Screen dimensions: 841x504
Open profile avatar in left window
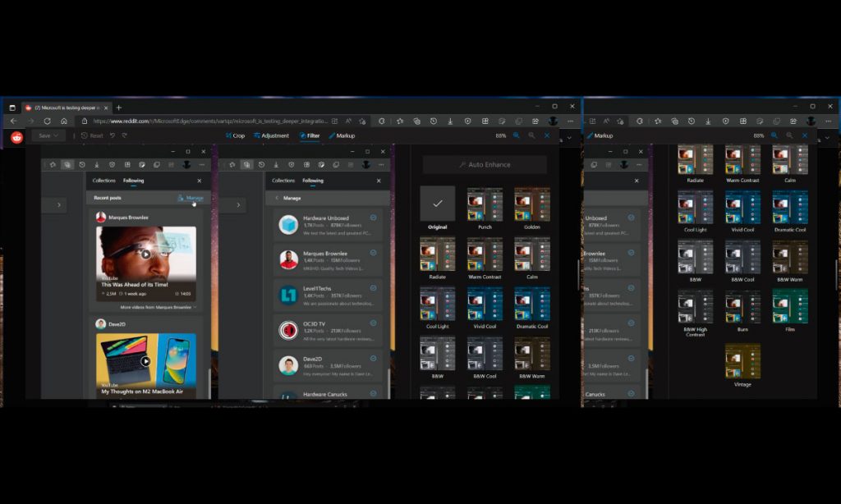tap(553, 121)
